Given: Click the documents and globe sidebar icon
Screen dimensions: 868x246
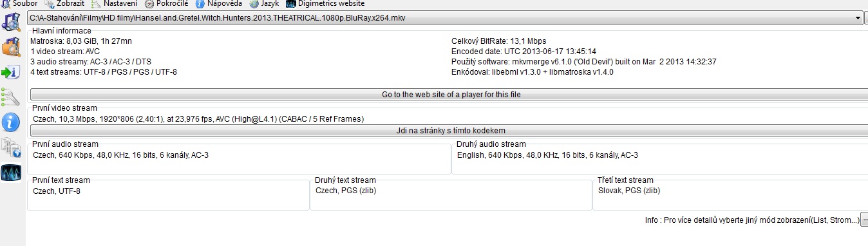Looking at the screenshot, I should pyautogui.click(x=12, y=147).
